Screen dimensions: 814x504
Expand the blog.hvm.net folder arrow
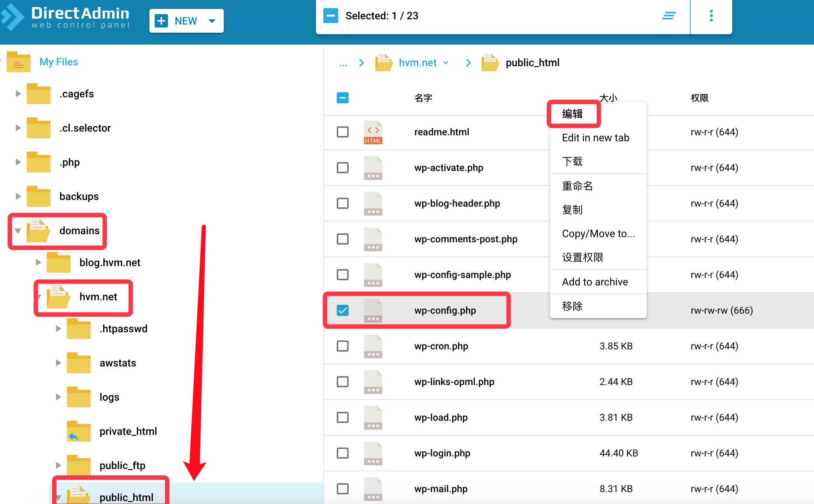coord(38,263)
